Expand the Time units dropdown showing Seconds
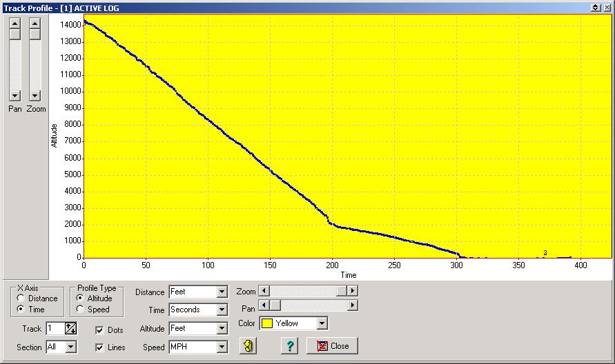 (x=222, y=310)
